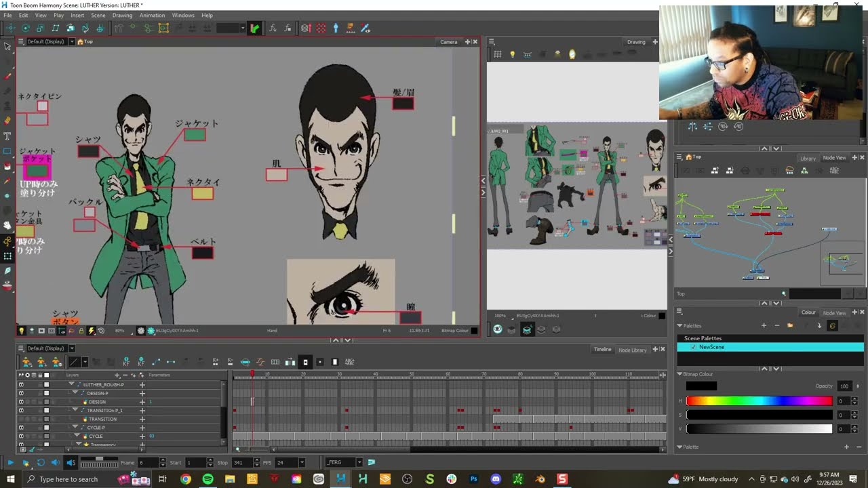The height and width of the screenshot is (488, 868).
Task: Click the rotate 90 clockwise icon below the webcam
Action: tap(723, 126)
